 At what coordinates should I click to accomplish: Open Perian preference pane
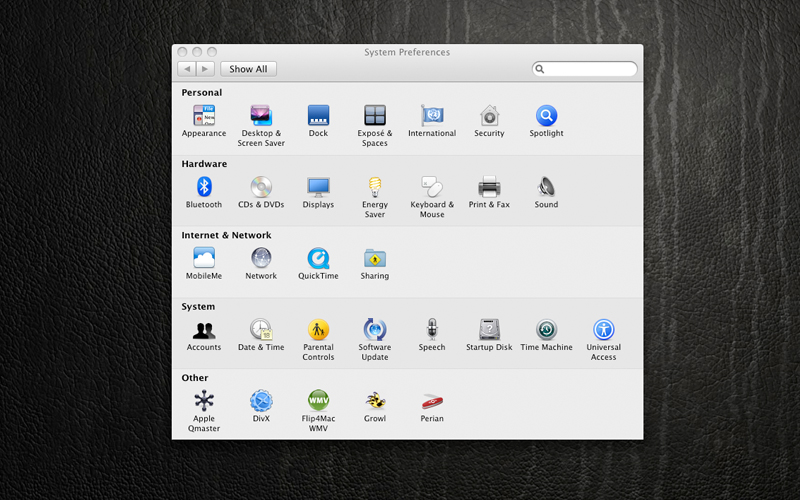coord(432,402)
